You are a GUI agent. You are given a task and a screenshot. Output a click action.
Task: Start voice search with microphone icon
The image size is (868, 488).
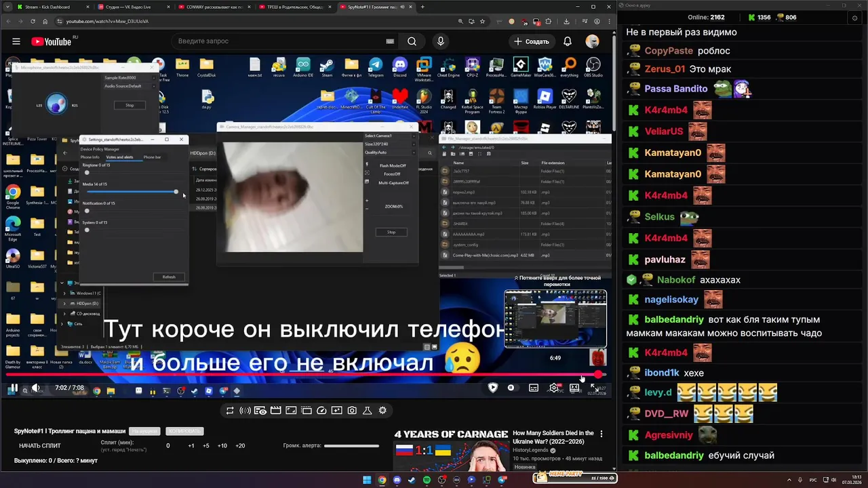pyautogui.click(x=441, y=41)
